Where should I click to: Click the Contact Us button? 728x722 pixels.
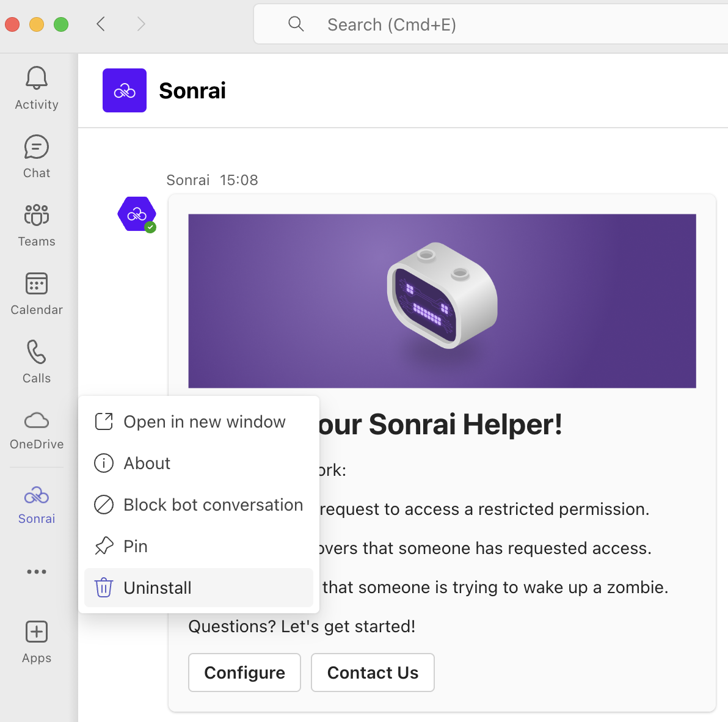(x=373, y=673)
